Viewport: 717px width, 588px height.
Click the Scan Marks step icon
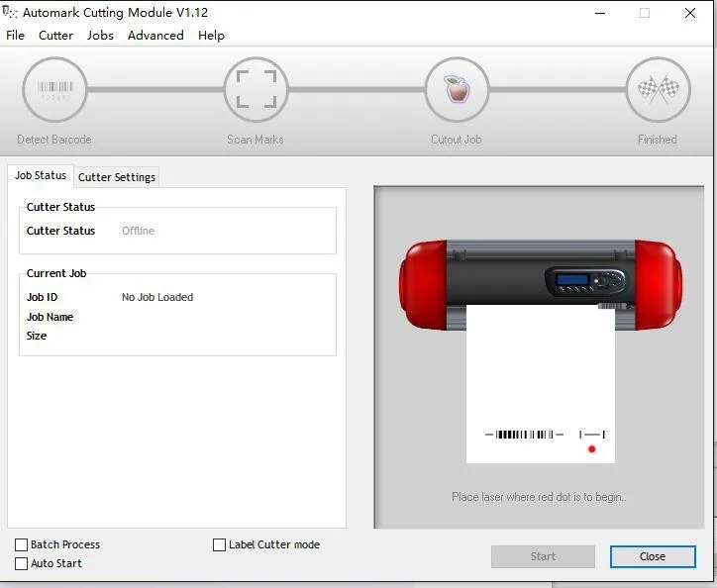tap(256, 90)
